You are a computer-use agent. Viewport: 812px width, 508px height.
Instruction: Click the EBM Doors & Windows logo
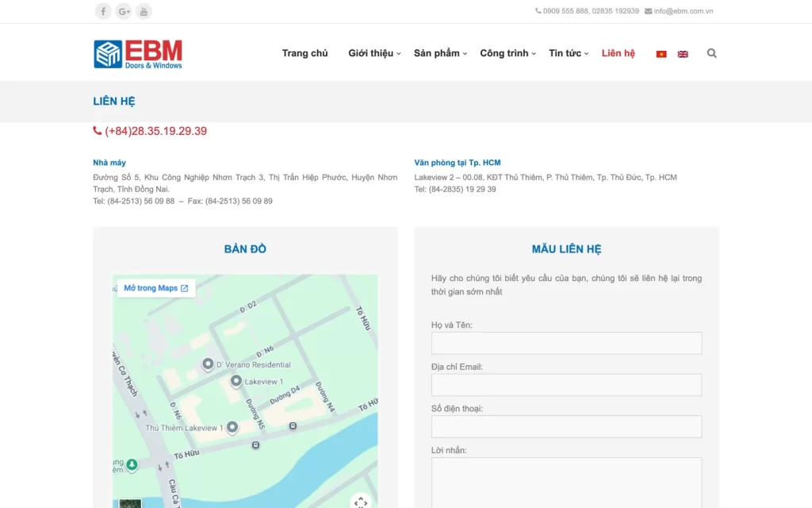pos(138,54)
